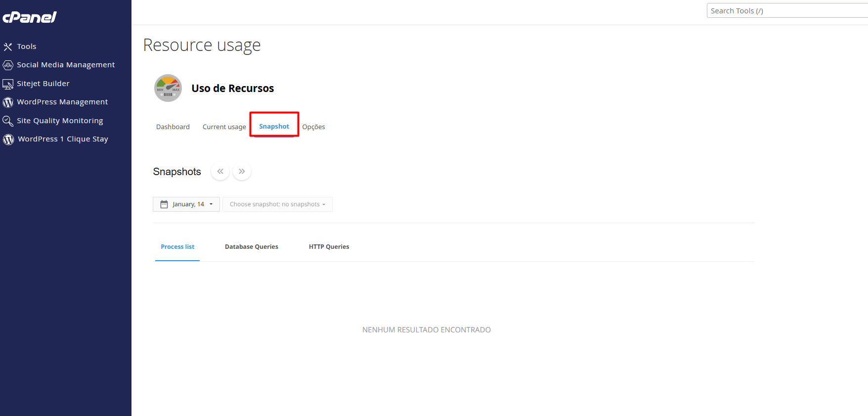Click the Search Tools input field
868x416 pixels.
coord(786,11)
